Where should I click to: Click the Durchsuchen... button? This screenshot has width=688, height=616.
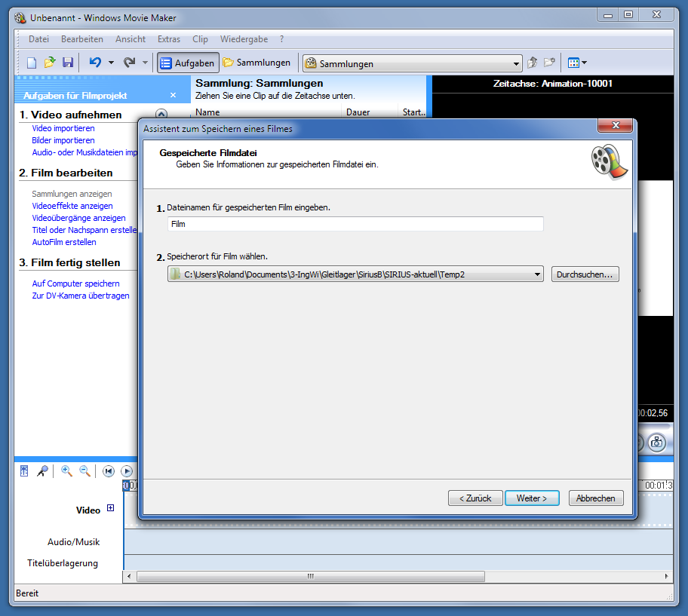(x=585, y=274)
